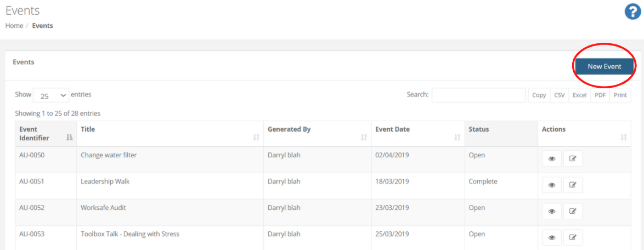Sort the Event Date column arrows

457,138
